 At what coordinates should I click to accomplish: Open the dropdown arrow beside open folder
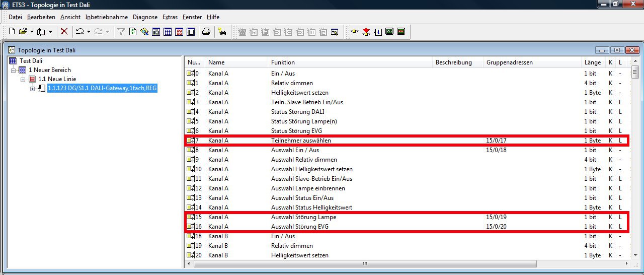pos(32,32)
